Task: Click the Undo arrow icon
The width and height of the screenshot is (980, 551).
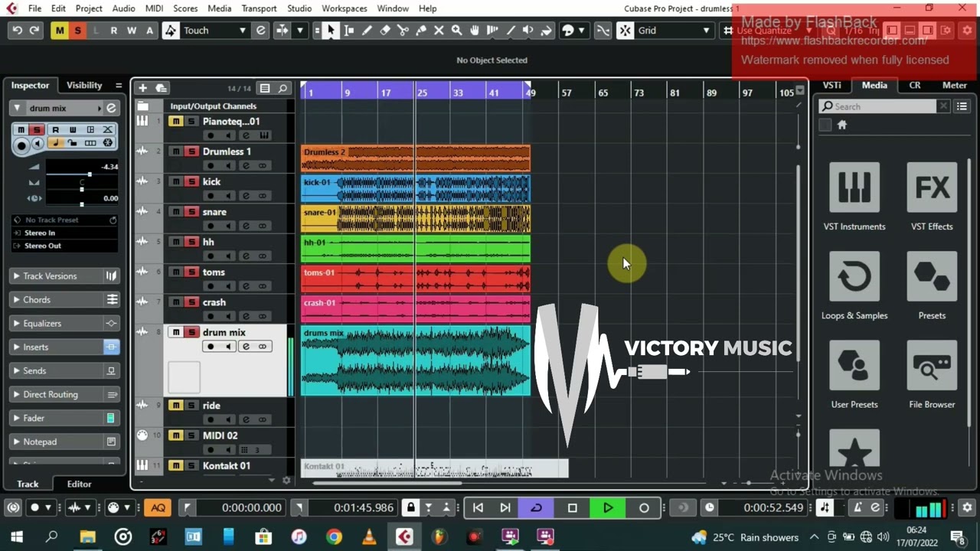Action: 17,31
